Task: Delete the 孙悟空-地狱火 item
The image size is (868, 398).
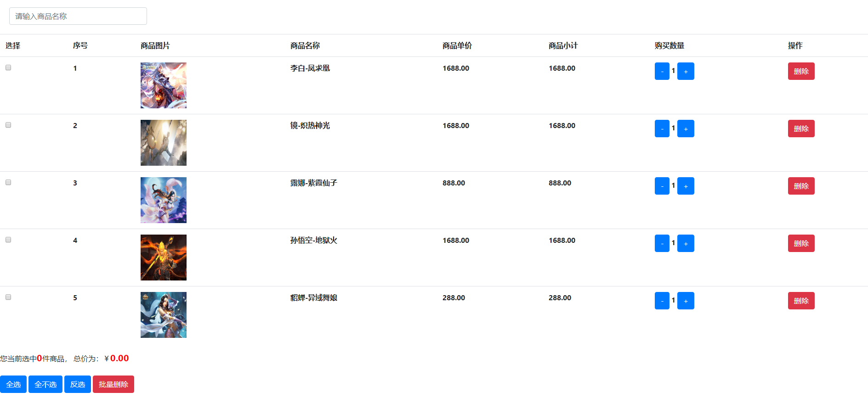Action: click(x=801, y=243)
